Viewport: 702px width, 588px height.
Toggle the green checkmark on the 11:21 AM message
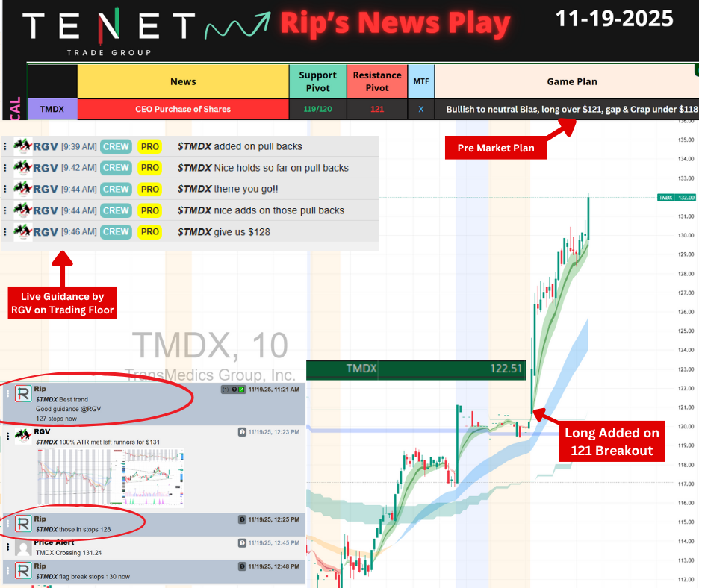(241, 390)
